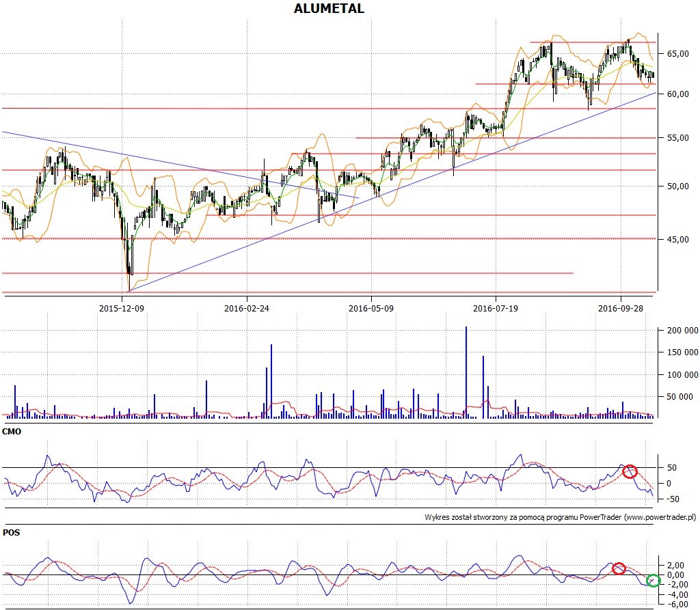Select the 2016-07-19 date label

coord(496,308)
